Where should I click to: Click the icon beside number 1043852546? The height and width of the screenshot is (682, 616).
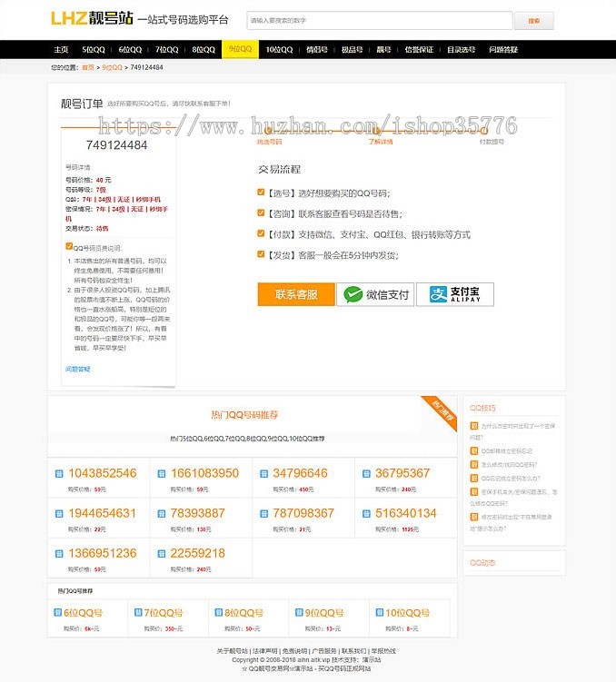(59, 474)
